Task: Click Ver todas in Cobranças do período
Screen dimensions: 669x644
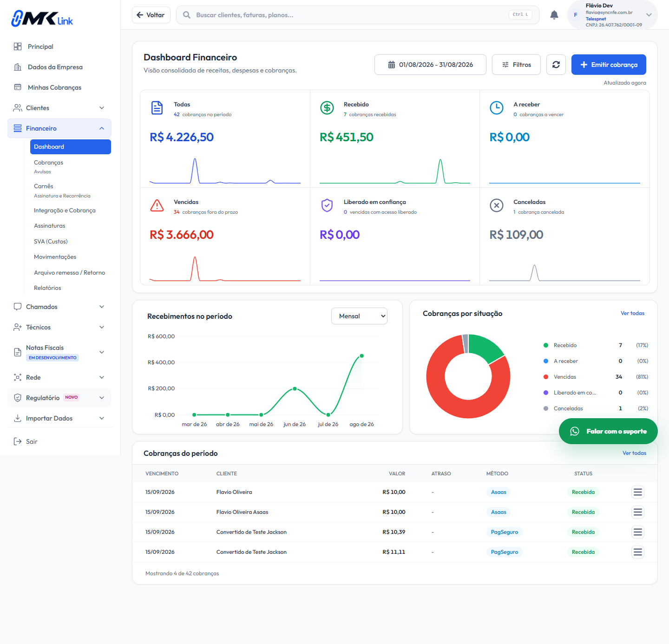Action: [x=634, y=453]
